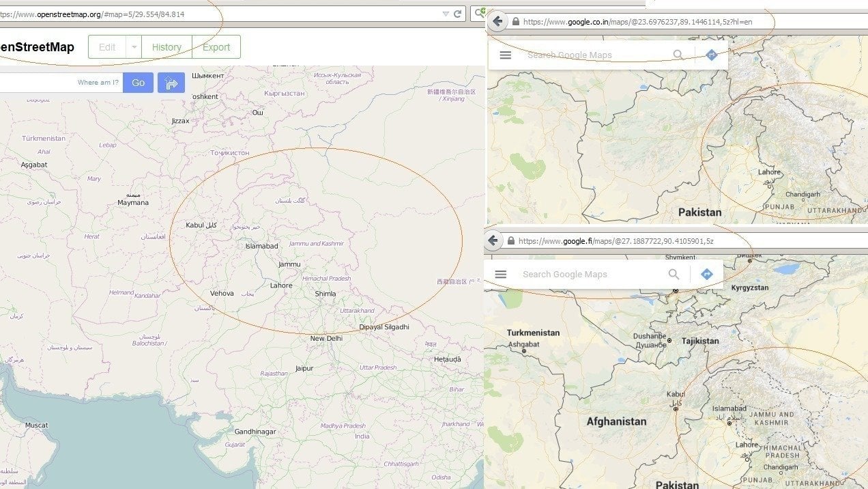Open the directions icon beside google.co.in search box

tap(711, 55)
